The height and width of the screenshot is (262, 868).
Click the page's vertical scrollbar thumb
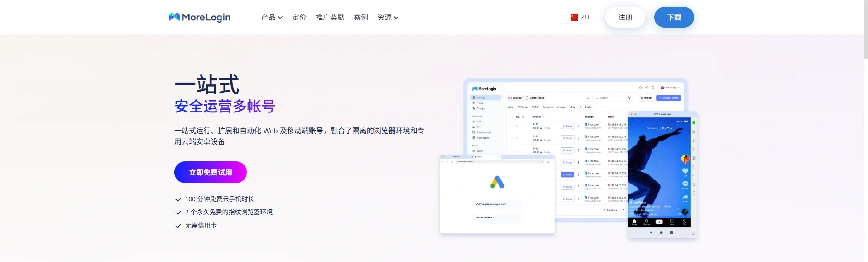[x=866, y=30]
